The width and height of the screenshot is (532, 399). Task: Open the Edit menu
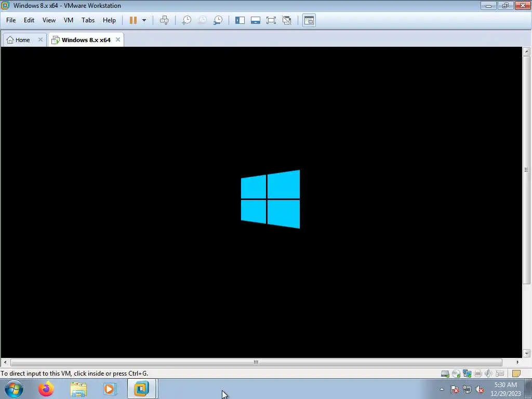pyautogui.click(x=29, y=20)
